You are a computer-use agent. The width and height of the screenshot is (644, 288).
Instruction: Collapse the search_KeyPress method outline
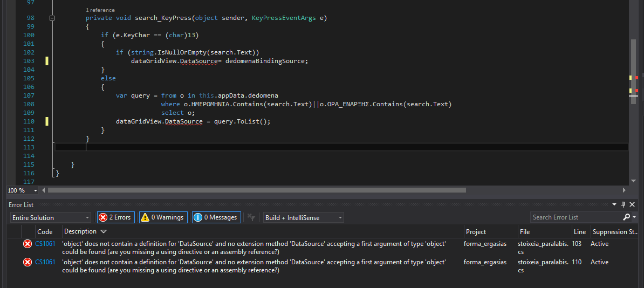coord(52,18)
